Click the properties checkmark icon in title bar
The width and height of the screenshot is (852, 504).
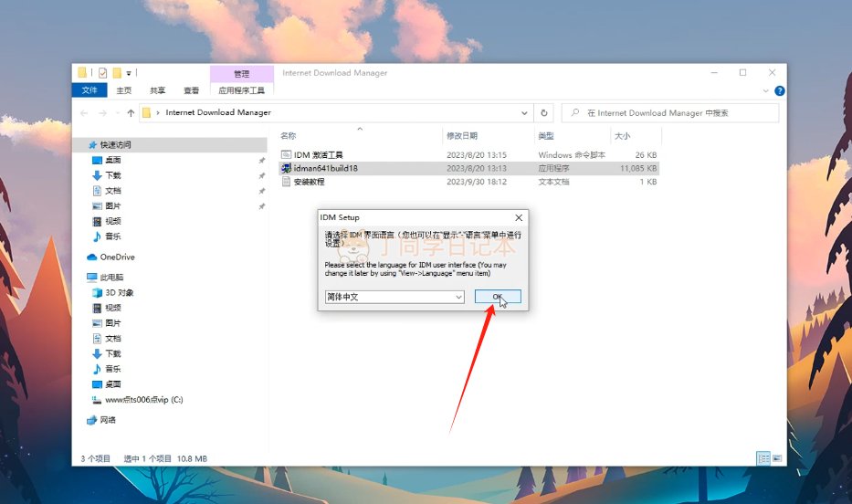click(x=102, y=73)
